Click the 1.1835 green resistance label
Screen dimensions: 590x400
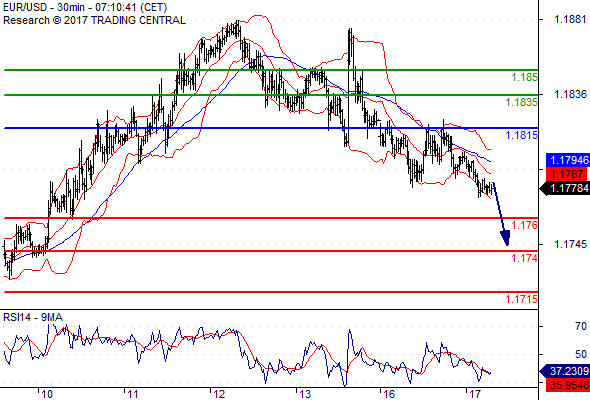point(522,102)
